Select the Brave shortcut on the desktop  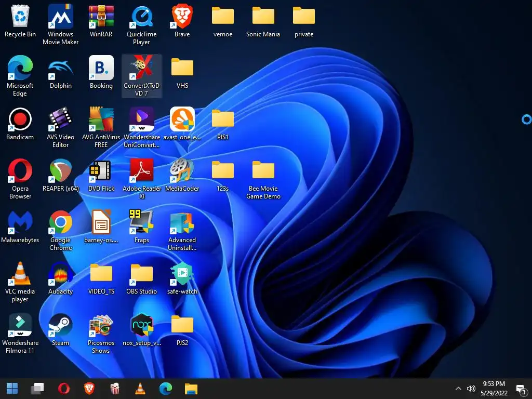pyautogui.click(x=182, y=21)
